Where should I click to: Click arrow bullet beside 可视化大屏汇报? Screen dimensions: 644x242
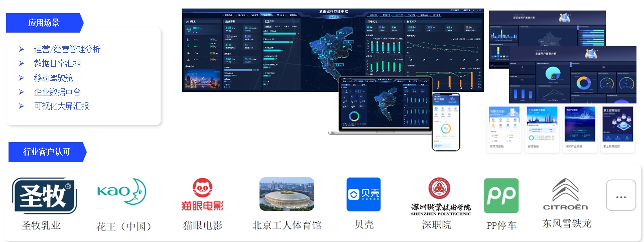click(21, 106)
